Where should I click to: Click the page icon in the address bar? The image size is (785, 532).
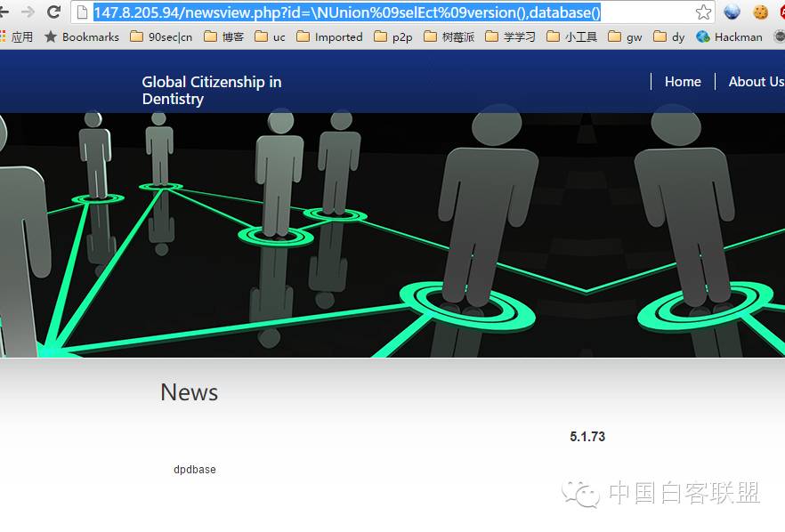click(x=82, y=12)
